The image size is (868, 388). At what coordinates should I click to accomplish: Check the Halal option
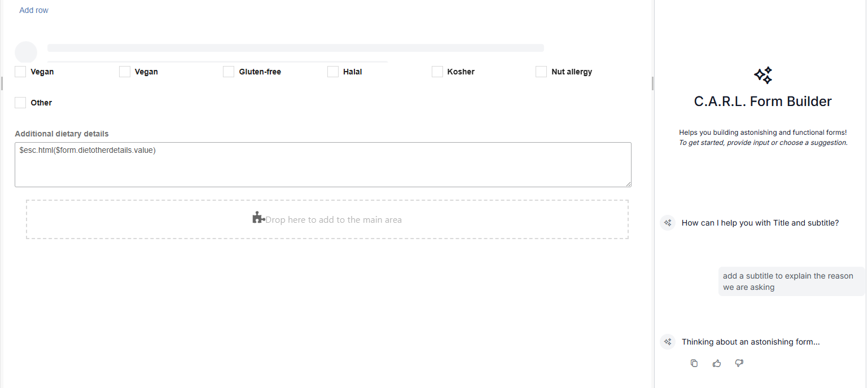point(333,72)
